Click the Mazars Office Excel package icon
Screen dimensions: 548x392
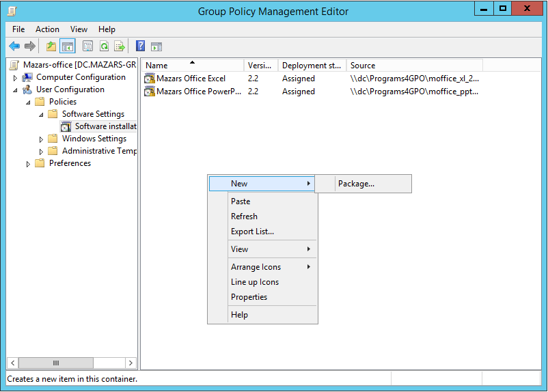(x=150, y=79)
